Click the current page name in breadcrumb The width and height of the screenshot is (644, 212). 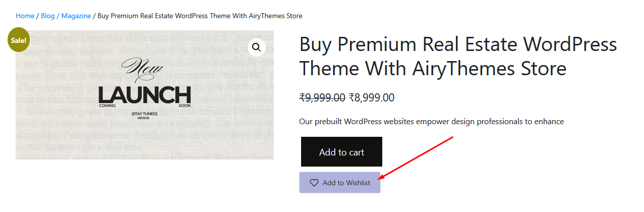coord(200,16)
